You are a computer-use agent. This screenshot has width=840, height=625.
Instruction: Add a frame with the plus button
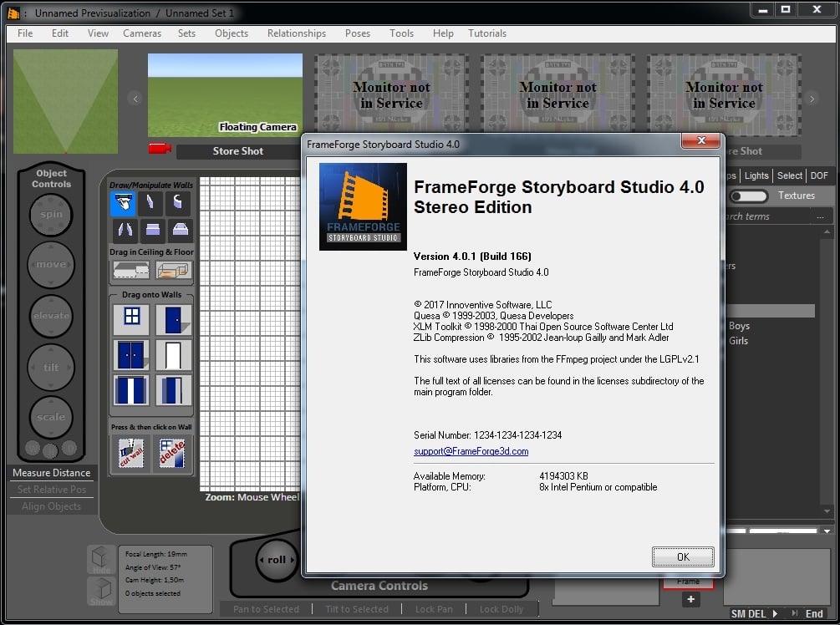(x=691, y=599)
